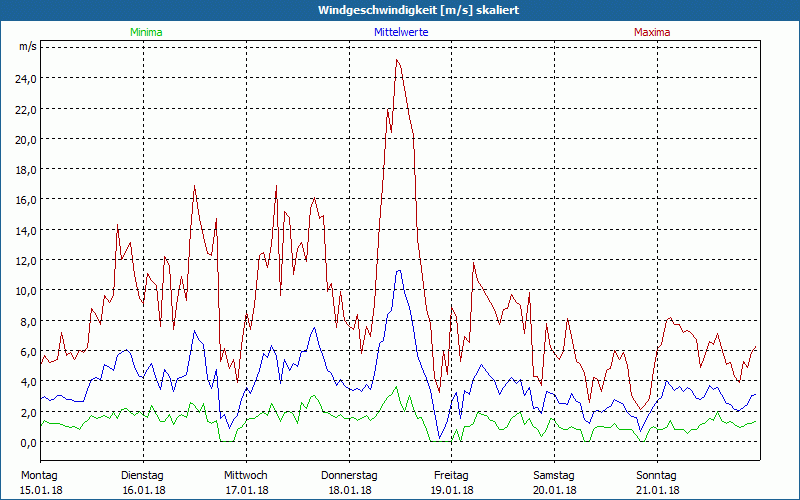Viewport: 800px width, 500px height.
Task: Click the date 15.01.18
Action: tap(41, 490)
